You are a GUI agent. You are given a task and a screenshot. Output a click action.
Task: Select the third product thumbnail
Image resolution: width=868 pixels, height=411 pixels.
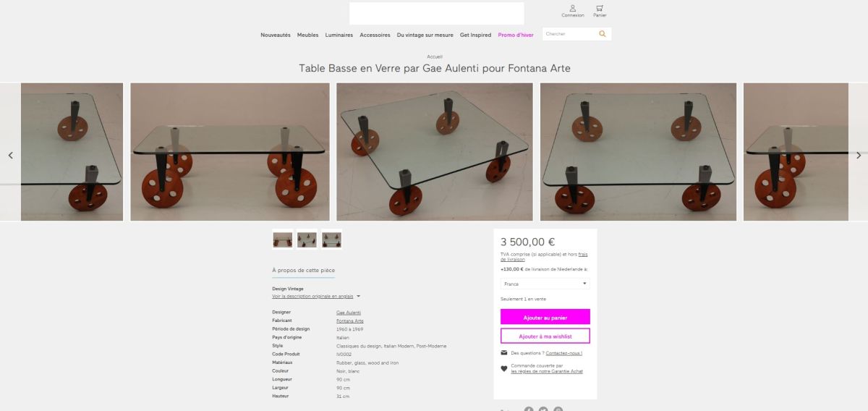(x=331, y=240)
